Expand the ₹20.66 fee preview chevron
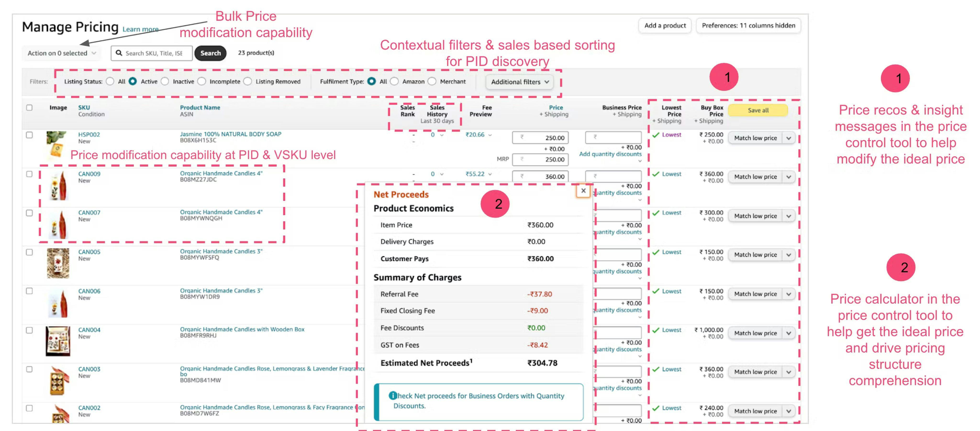 pos(490,135)
